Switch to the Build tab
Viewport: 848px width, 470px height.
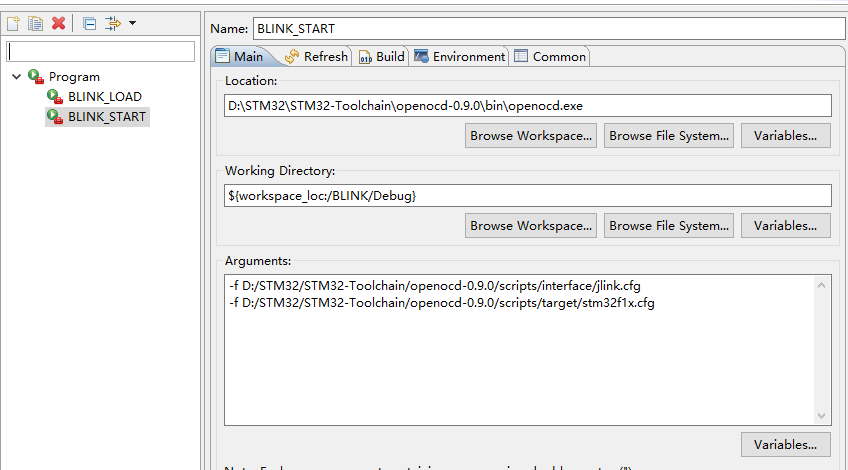pos(382,57)
